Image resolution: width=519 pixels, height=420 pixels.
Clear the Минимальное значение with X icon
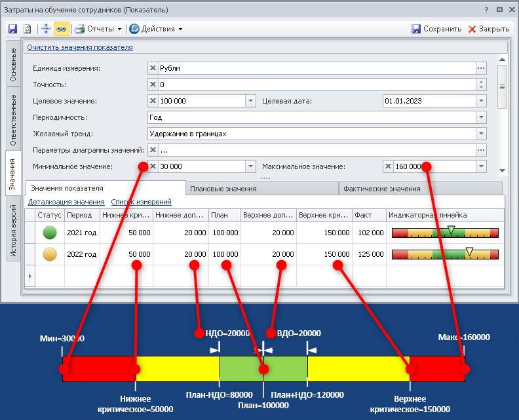point(153,166)
